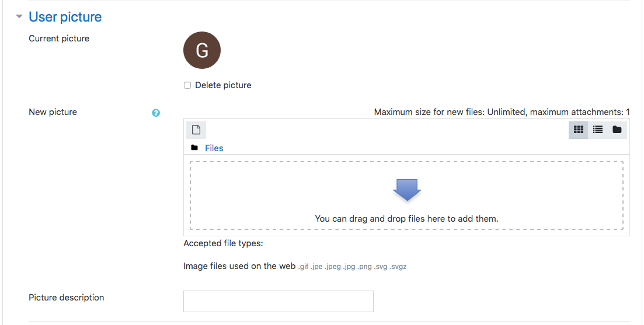The image size is (644, 325).
Task: Click the Current picture label
Action: [59, 39]
